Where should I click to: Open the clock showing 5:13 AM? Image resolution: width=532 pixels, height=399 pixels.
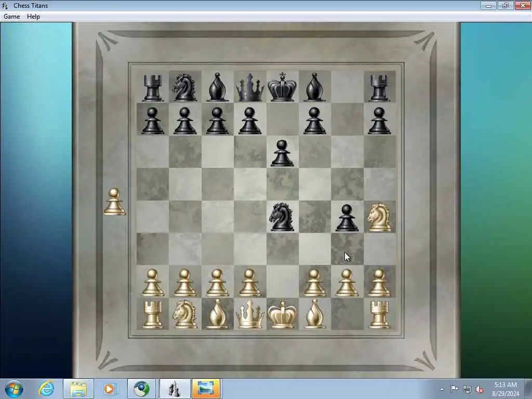pyautogui.click(x=505, y=389)
